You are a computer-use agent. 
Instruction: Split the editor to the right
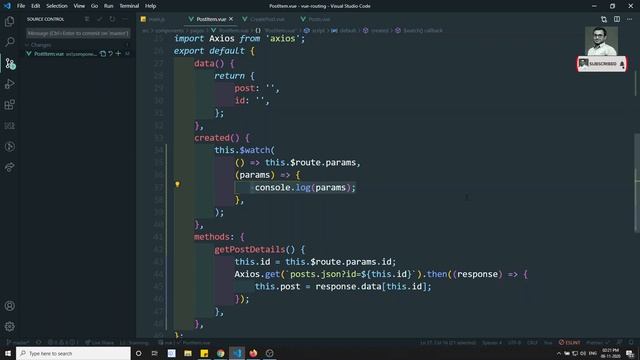click(x=617, y=19)
